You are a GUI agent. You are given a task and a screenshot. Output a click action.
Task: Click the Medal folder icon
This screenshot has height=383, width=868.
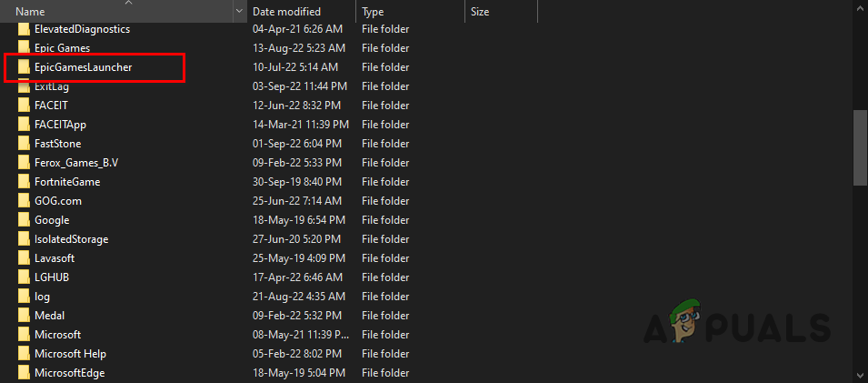pyautogui.click(x=24, y=316)
